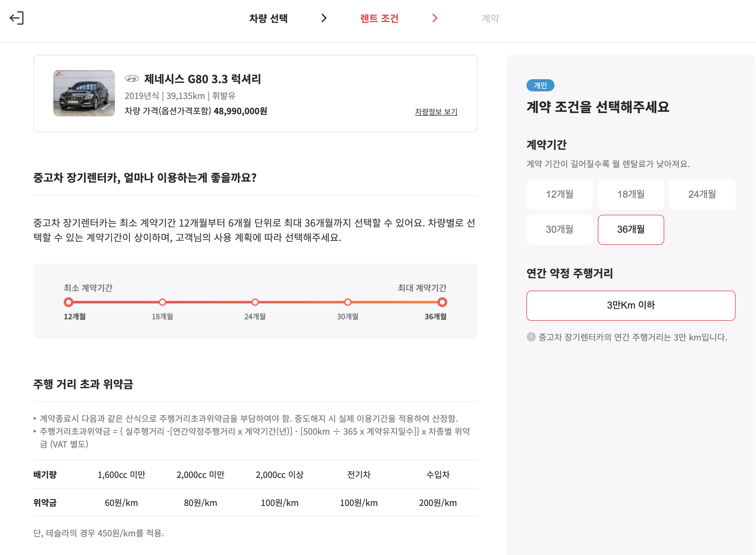Select the 36개월 contract period
756x555 pixels.
coord(631,229)
